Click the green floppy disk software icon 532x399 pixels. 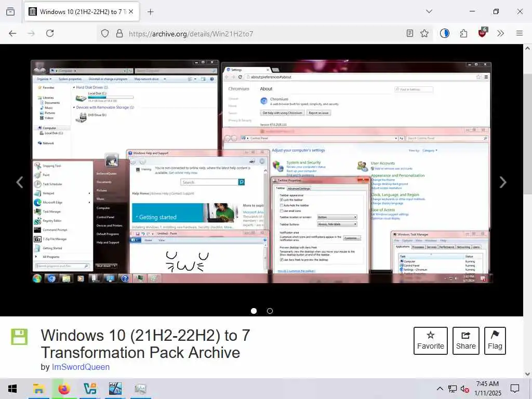click(x=19, y=337)
